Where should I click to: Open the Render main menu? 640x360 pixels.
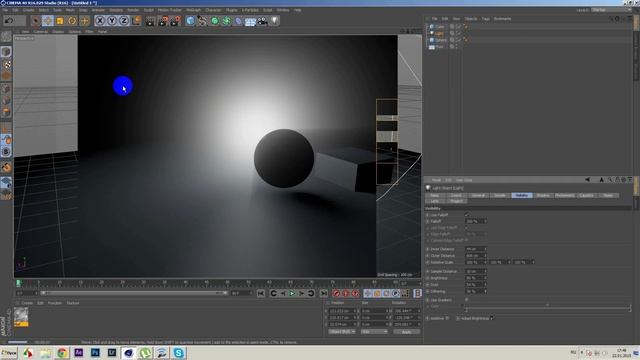pos(133,10)
